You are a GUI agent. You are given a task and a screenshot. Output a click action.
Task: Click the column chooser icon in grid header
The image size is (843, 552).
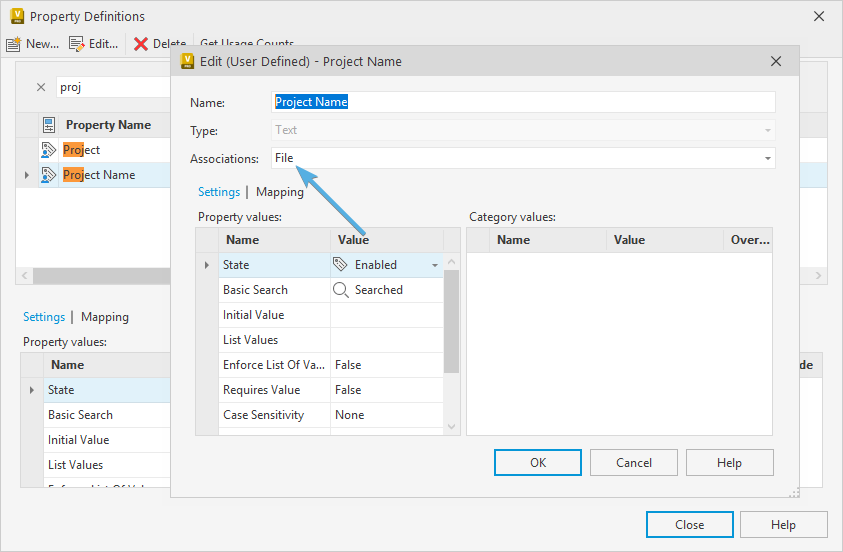point(49,125)
